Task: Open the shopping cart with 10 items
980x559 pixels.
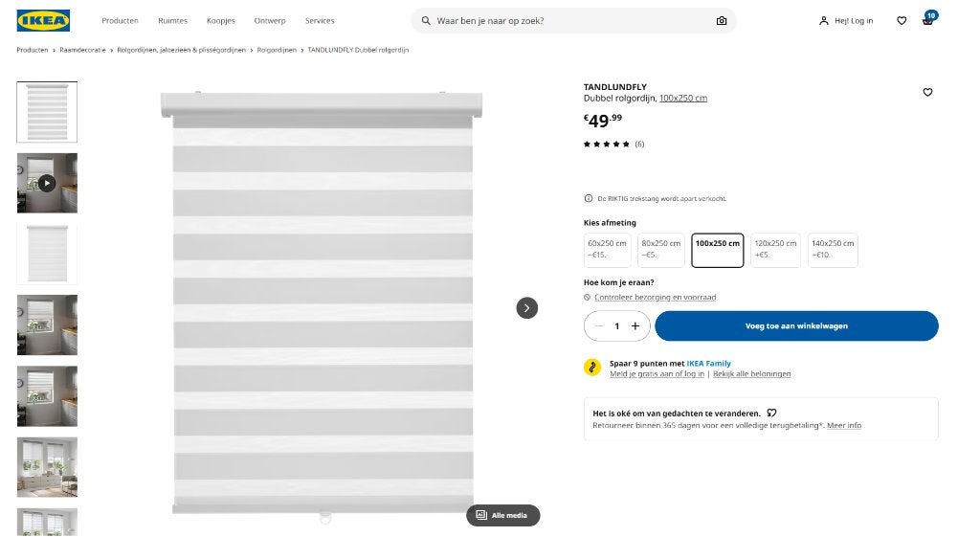Action: (928, 19)
